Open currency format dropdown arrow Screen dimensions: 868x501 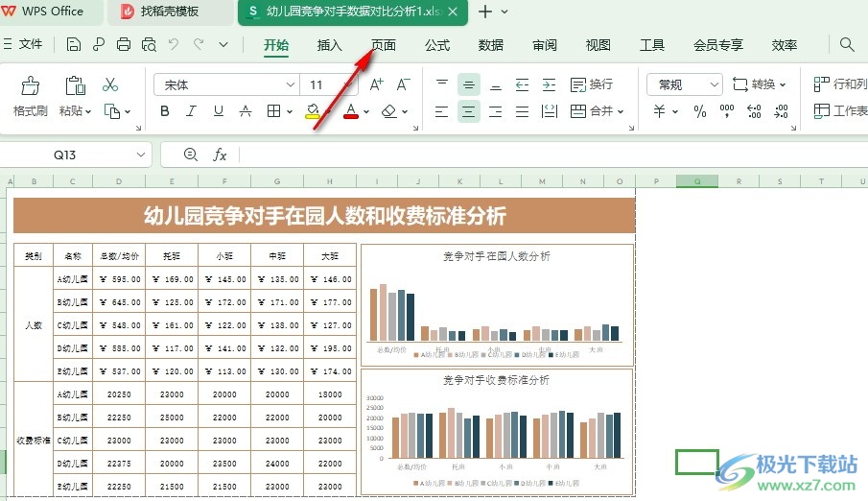(x=675, y=112)
